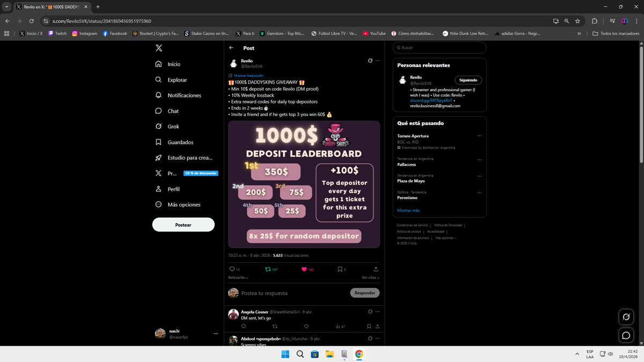Expand the bookmarks bar overflow chevron
644x362 pixels.
[579, 33]
